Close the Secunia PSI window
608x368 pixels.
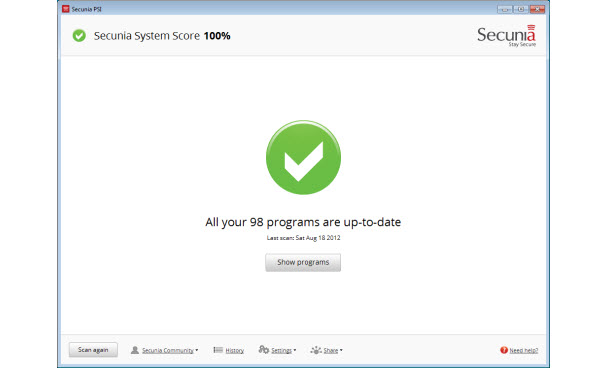point(537,9)
